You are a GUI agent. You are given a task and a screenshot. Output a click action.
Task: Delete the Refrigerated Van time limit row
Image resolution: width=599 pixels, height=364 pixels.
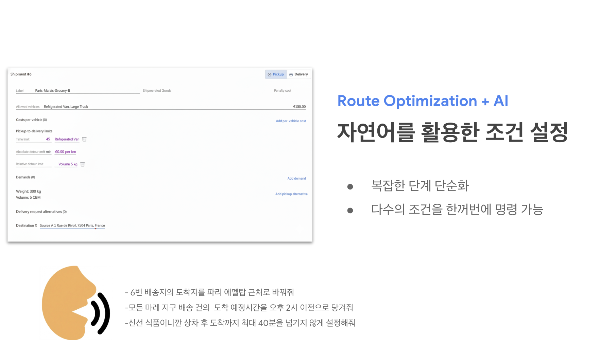(84, 139)
